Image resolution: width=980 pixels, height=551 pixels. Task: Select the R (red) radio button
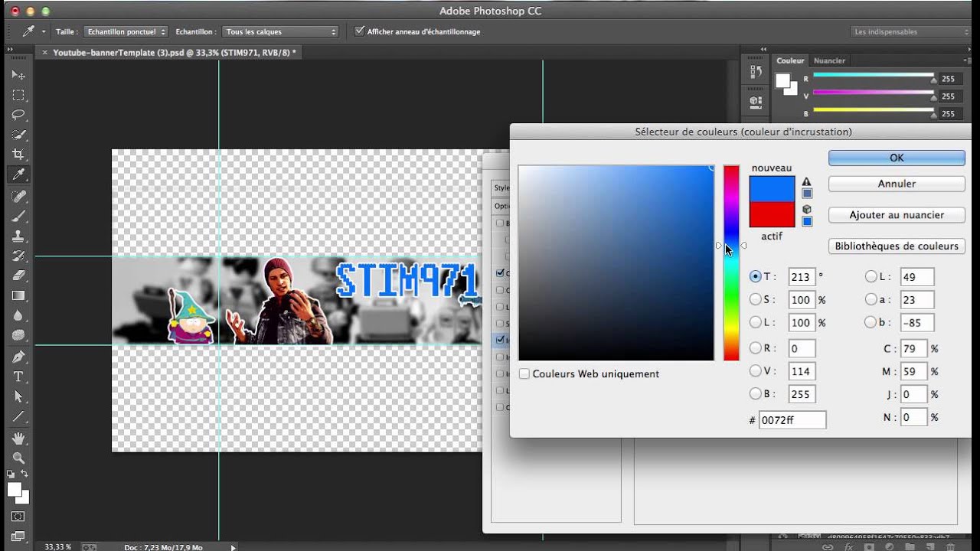point(756,348)
